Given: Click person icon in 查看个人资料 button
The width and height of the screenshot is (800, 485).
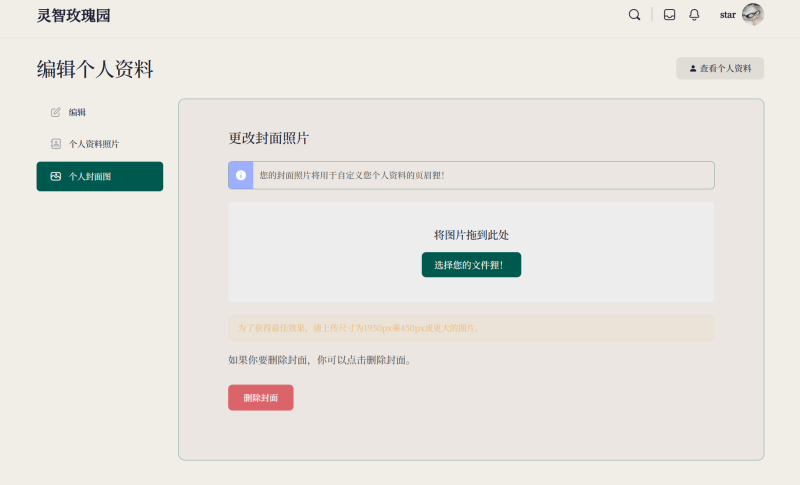Looking at the screenshot, I should pos(693,68).
